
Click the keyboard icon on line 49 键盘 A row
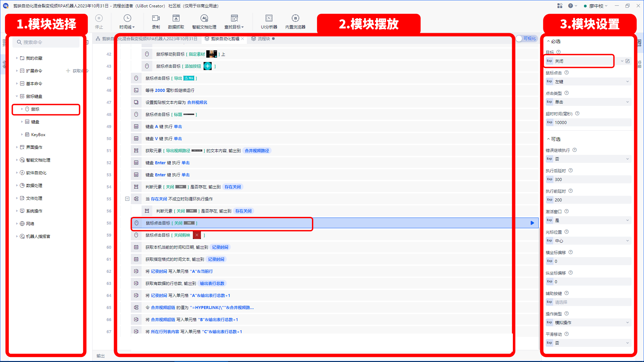click(x=136, y=126)
